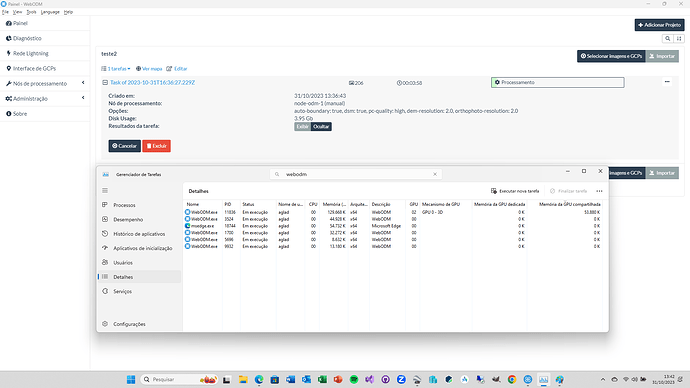Open Outlook from the taskbar
Image resolution: width=690 pixels, height=388 pixels.
306,380
